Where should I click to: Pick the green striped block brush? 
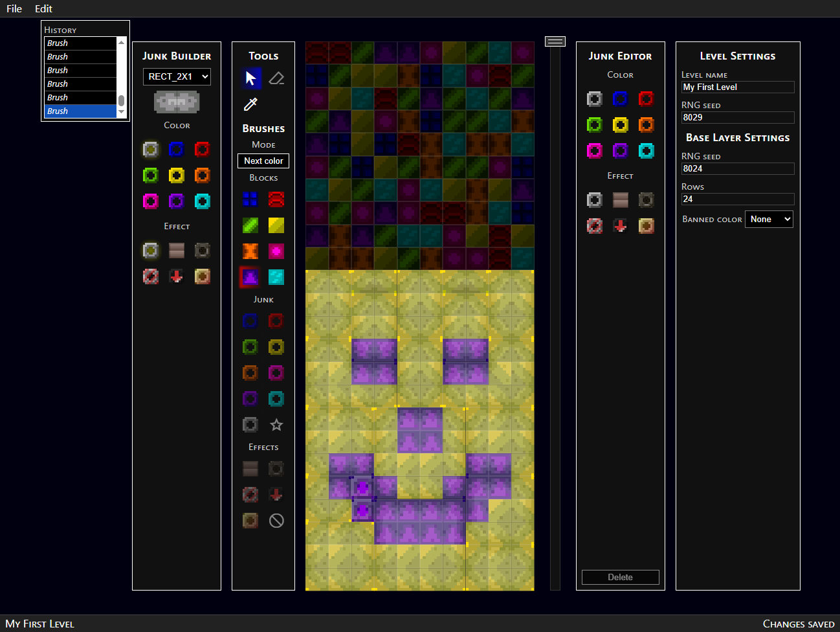250,225
